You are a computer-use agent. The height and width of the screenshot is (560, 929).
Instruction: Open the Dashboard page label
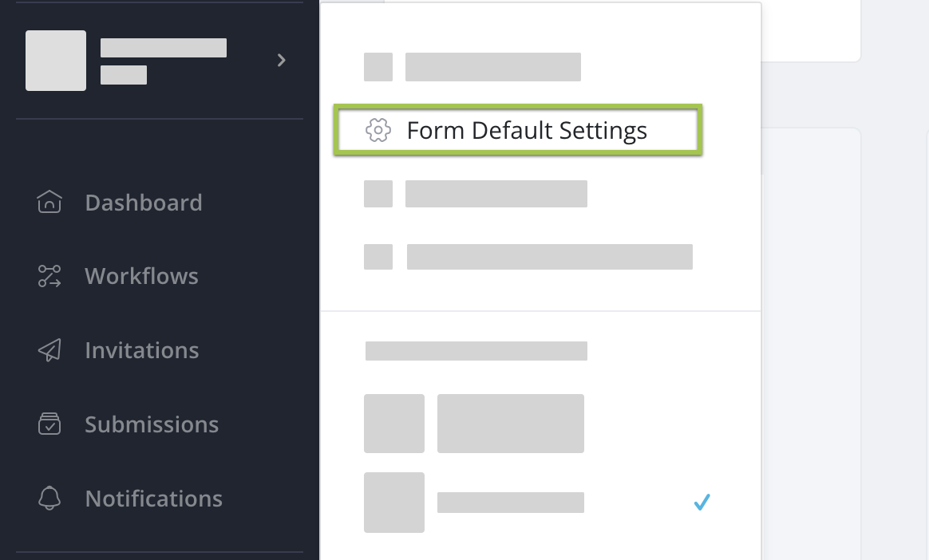pyautogui.click(x=144, y=203)
